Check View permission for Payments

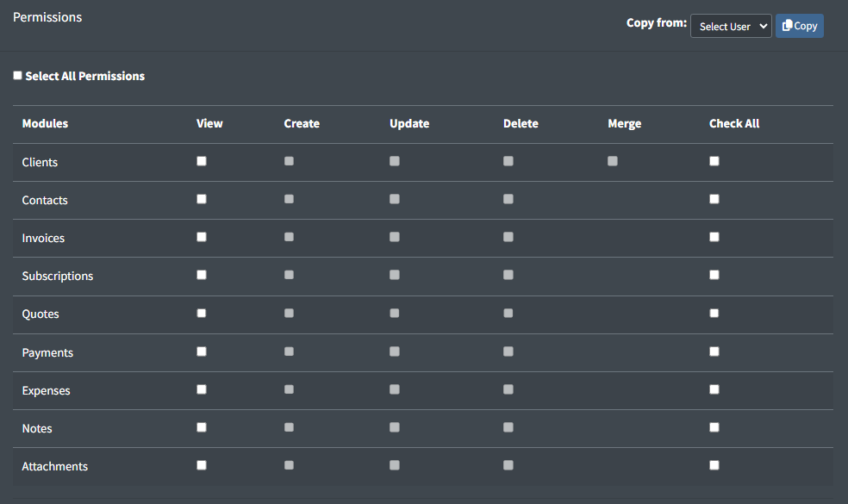tap(201, 351)
